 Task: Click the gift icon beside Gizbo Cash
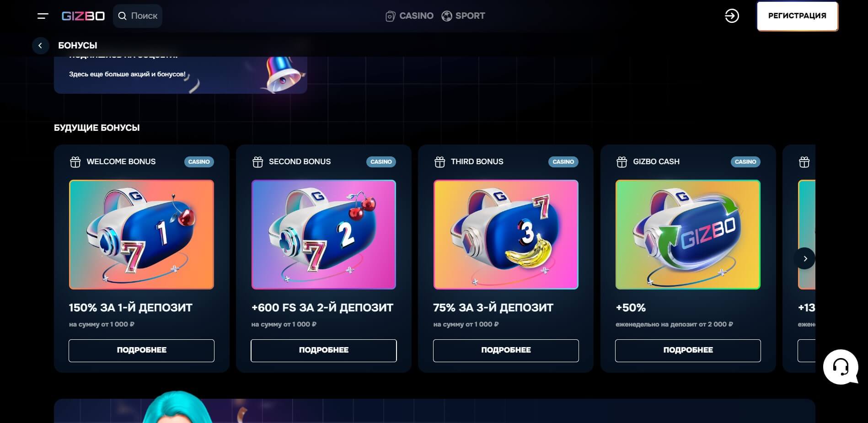622,162
